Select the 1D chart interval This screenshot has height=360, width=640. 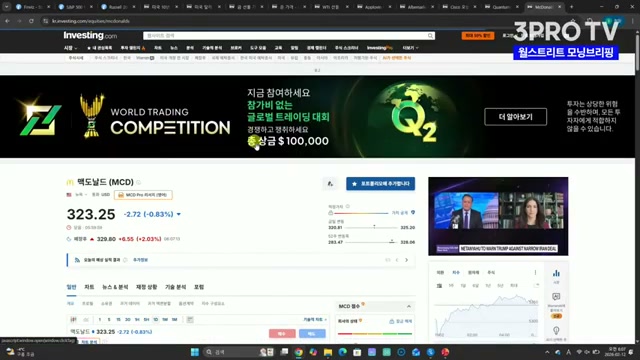click(x=156, y=320)
